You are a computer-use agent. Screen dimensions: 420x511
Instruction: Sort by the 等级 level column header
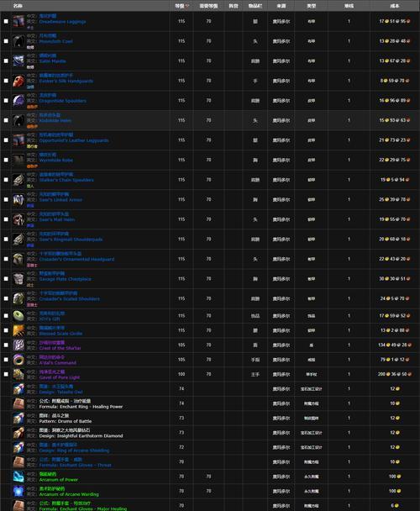click(181, 6)
